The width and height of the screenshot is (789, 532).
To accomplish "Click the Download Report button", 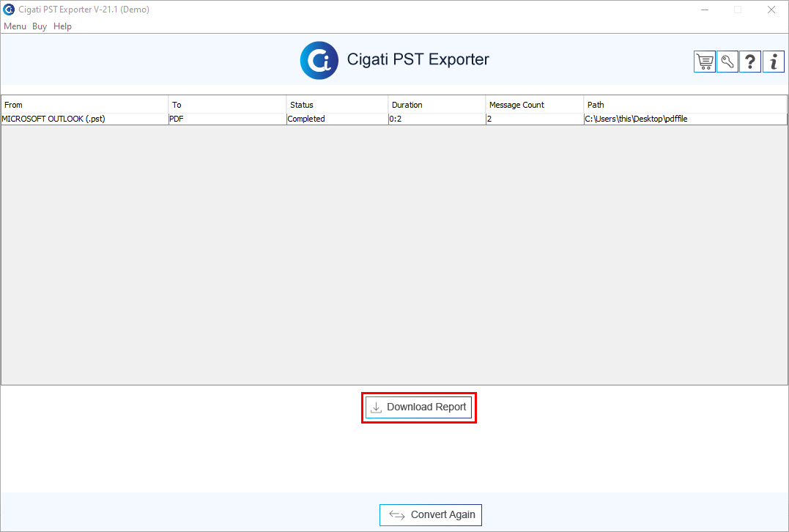I will pyautogui.click(x=418, y=407).
